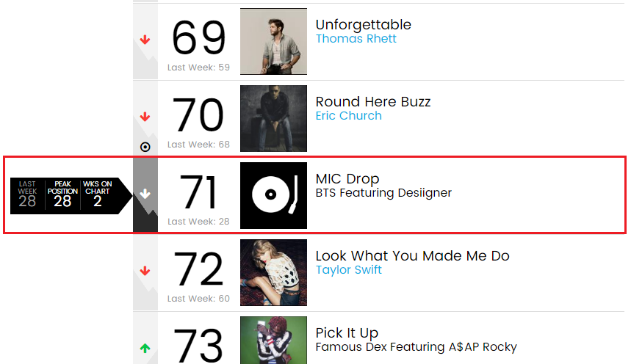Collapse the MIC Drop row via white arrow
The height and width of the screenshot is (364, 631).
(x=145, y=194)
